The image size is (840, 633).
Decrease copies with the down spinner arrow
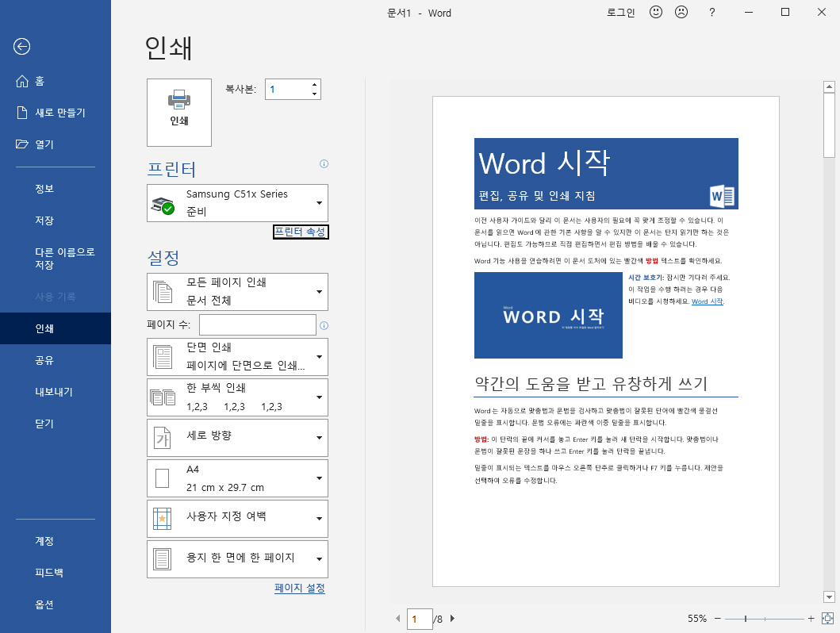[314, 94]
